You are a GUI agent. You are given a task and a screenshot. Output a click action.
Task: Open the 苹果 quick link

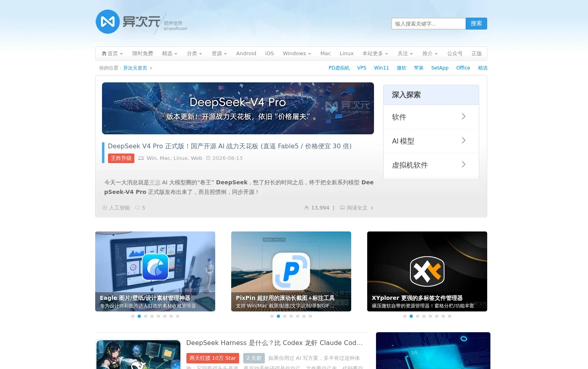(x=419, y=68)
